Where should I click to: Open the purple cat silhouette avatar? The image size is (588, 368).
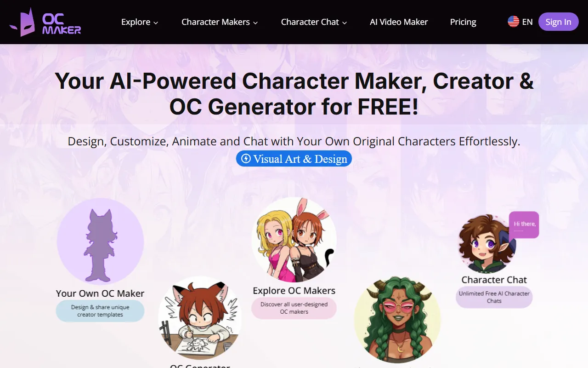pos(100,241)
